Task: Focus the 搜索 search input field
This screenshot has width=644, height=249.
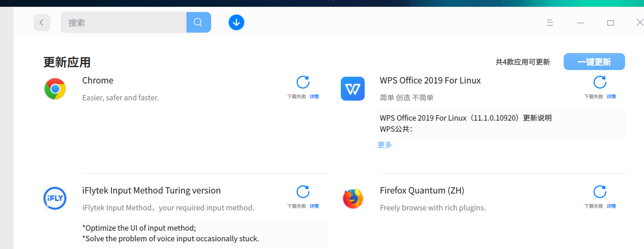Action: 123,23
